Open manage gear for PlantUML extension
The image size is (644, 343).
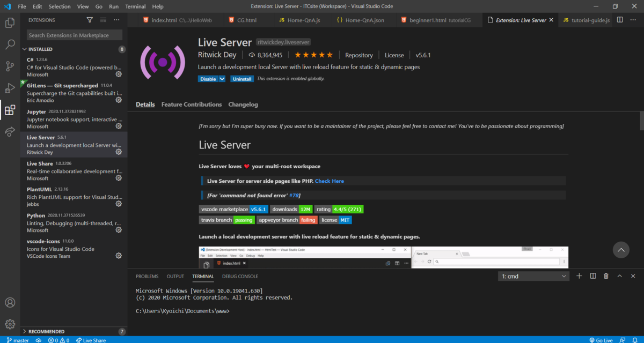click(x=119, y=204)
